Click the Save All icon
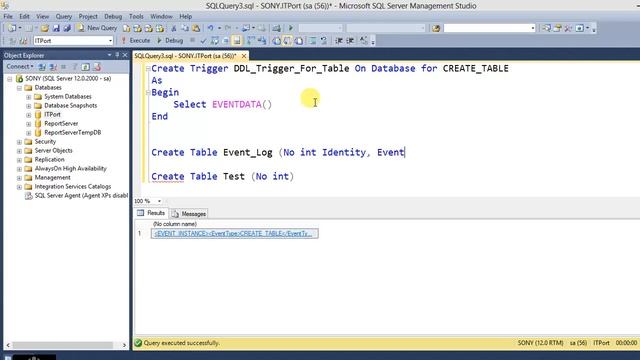Viewport: 640px width, 360px height. (x=67, y=28)
